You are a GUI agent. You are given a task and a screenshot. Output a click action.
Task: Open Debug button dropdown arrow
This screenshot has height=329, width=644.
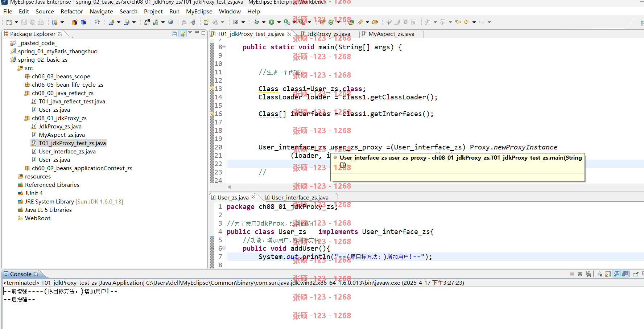pyautogui.click(x=264, y=22)
